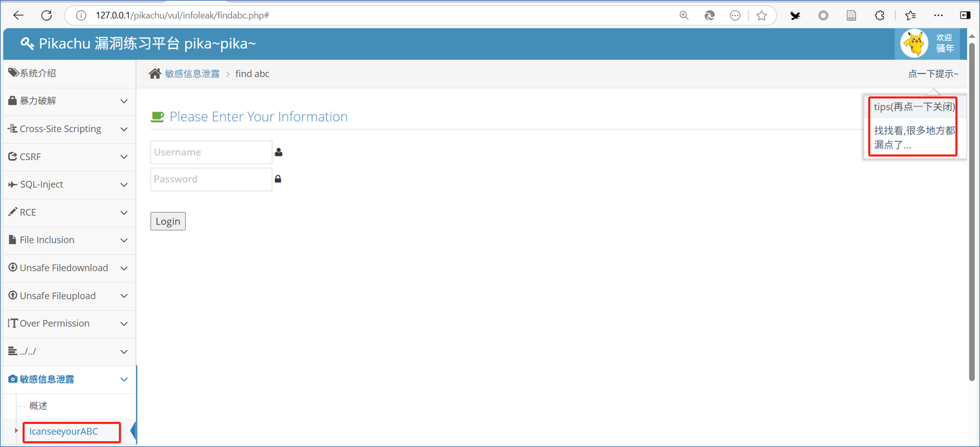Expand the File Inclusion chevron
The image size is (980, 447).
(124, 240)
